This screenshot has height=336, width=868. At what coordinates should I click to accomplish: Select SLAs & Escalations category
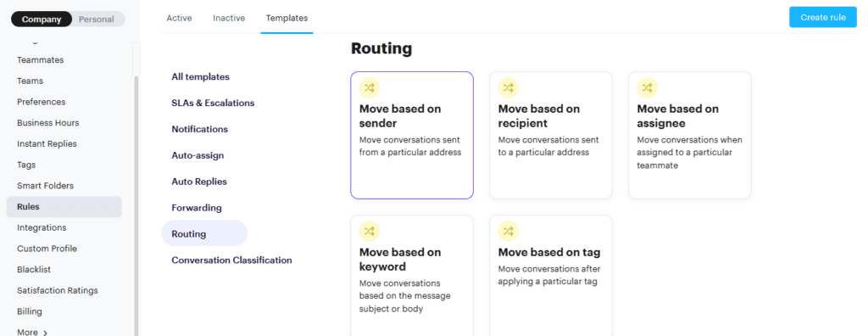click(213, 103)
